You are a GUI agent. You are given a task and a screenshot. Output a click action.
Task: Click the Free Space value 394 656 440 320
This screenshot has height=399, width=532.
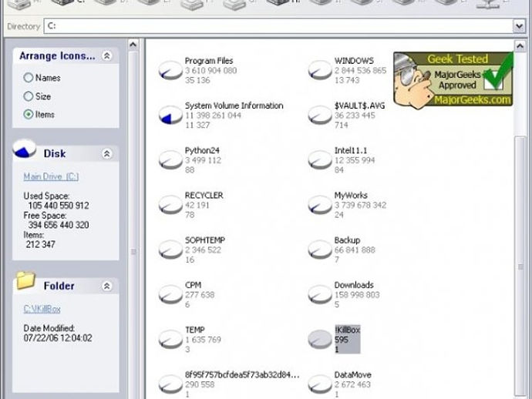[x=59, y=225]
